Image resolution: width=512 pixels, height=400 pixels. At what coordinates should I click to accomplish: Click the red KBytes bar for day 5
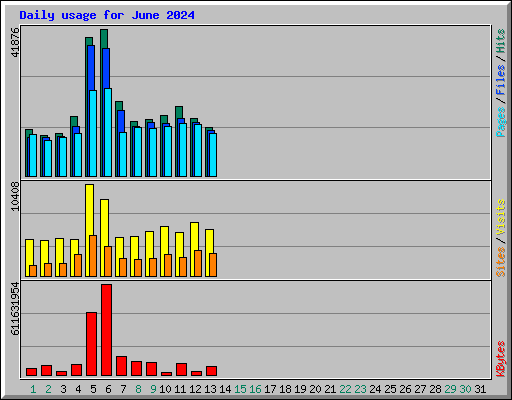[x=91, y=344]
